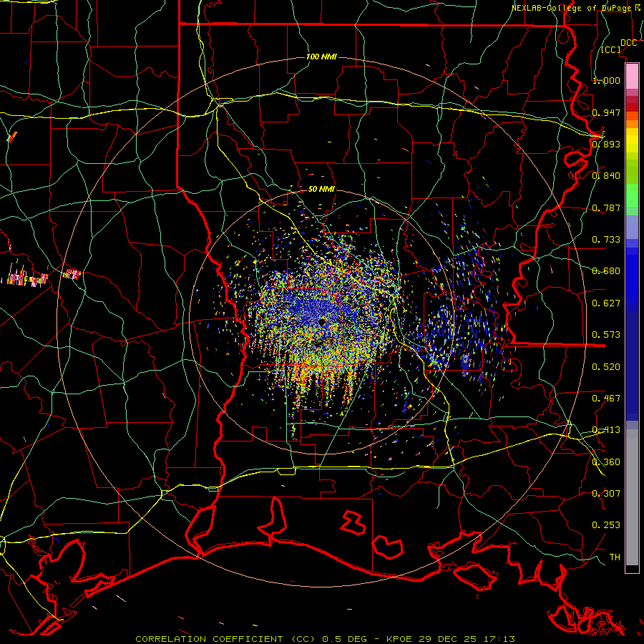Click the 0.733 value on the color scale
This screenshot has width=644, height=644.
coord(606,240)
